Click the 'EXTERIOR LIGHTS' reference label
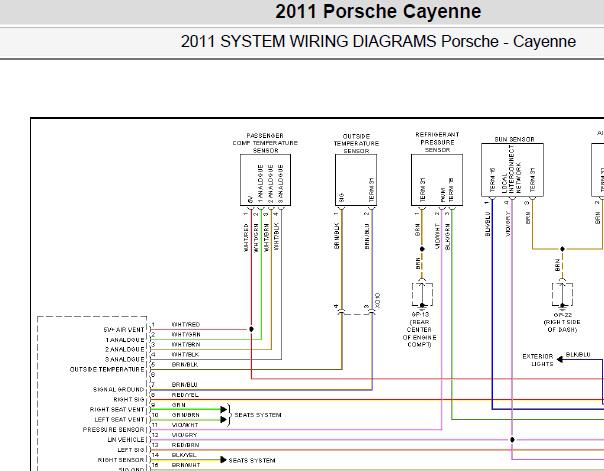The image size is (604, 471). (538, 360)
